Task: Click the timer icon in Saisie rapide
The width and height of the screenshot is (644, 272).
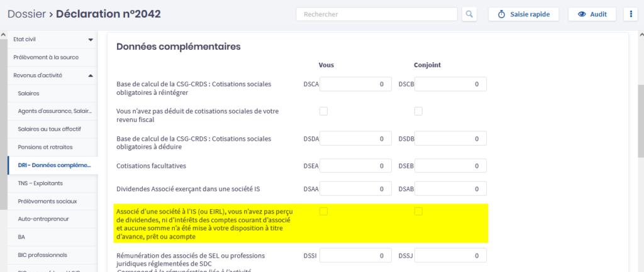Action: (502, 14)
